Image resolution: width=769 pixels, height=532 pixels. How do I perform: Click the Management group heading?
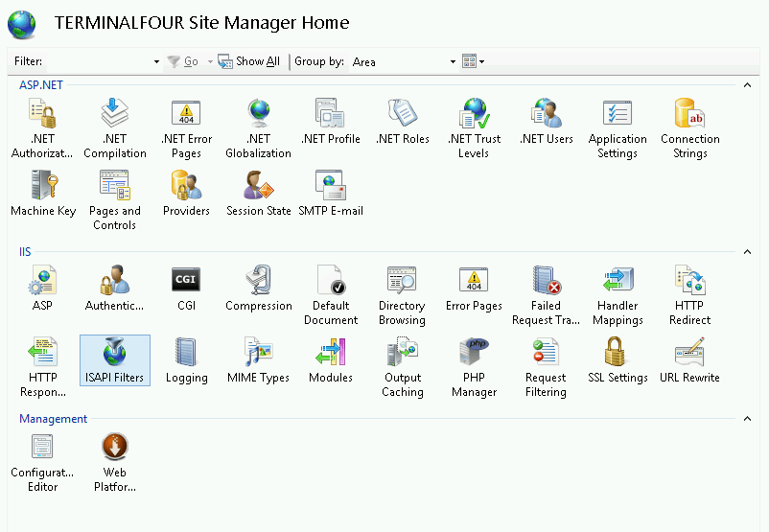coord(53,419)
